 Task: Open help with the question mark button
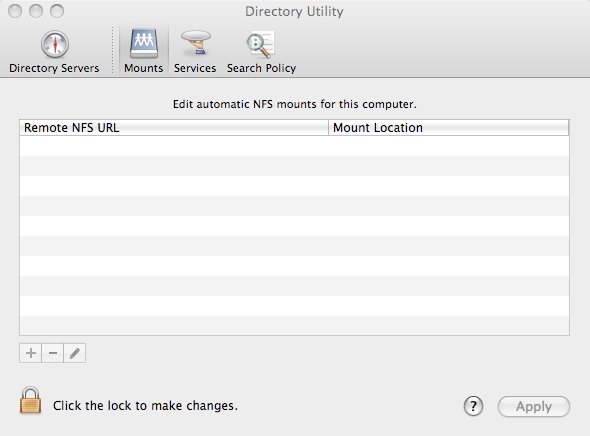point(473,406)
